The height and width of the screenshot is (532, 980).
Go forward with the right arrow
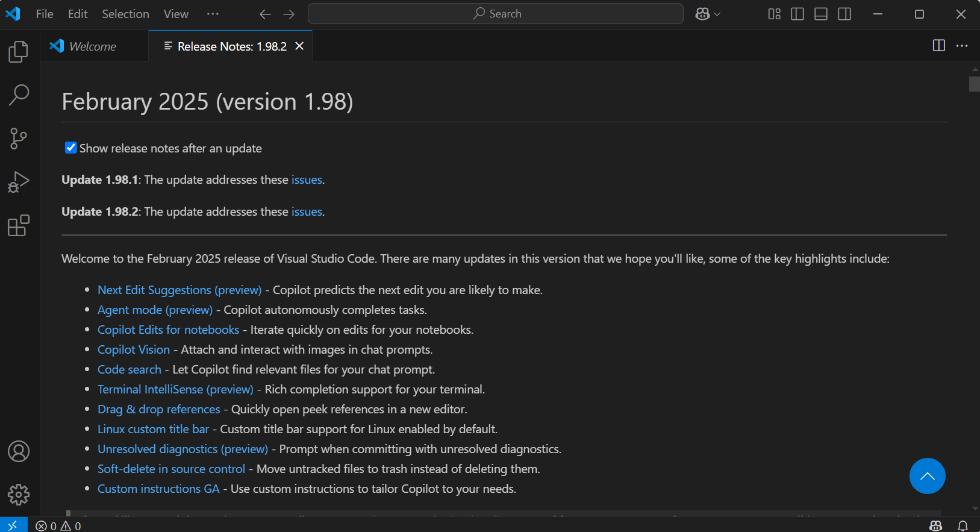(289, 14)
